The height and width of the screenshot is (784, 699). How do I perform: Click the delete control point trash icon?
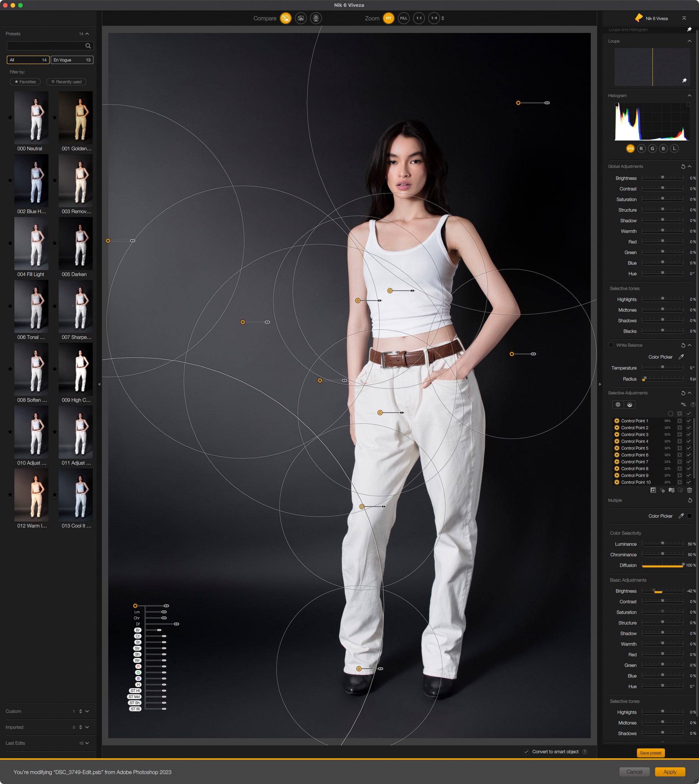coord(690,490)
